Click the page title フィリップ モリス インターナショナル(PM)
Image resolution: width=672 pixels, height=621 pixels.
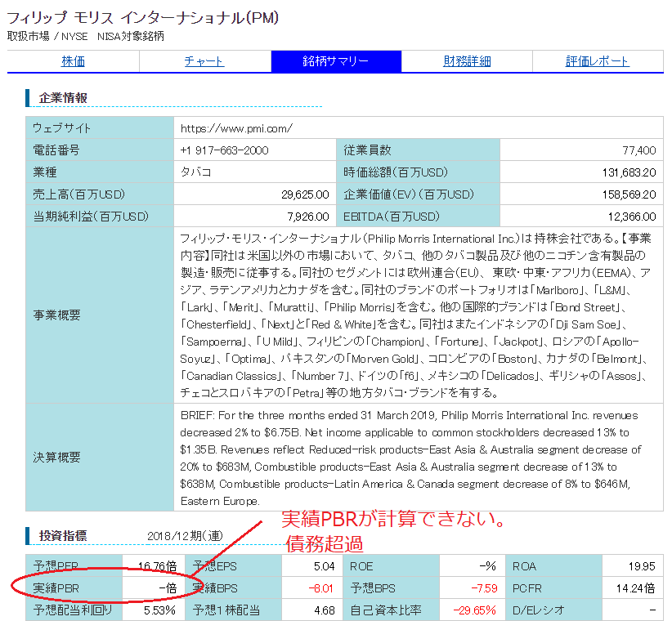pyautogui.click(x=143, y=17)
